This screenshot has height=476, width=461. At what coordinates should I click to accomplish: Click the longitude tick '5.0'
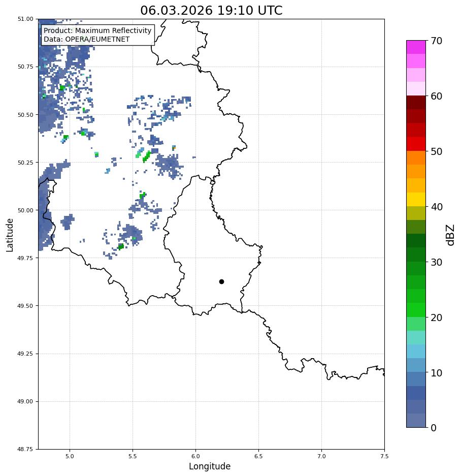tap(70, 456)
